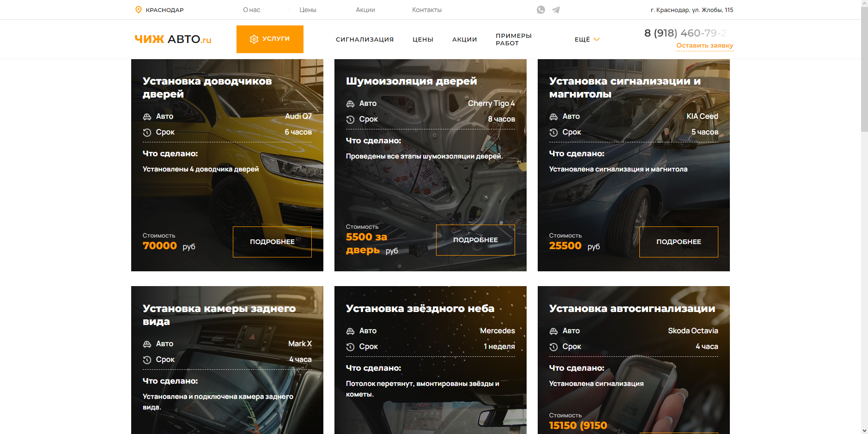Screen dimensions: 868x434
Task: Open Установка автосигнализации card title
Action: (x=632, y=308)
